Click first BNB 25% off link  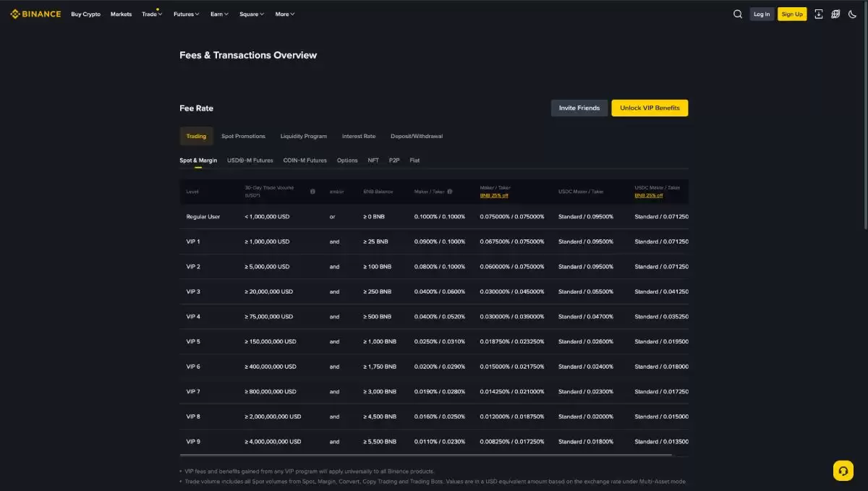pyautogui.click(x=494, y=195)
